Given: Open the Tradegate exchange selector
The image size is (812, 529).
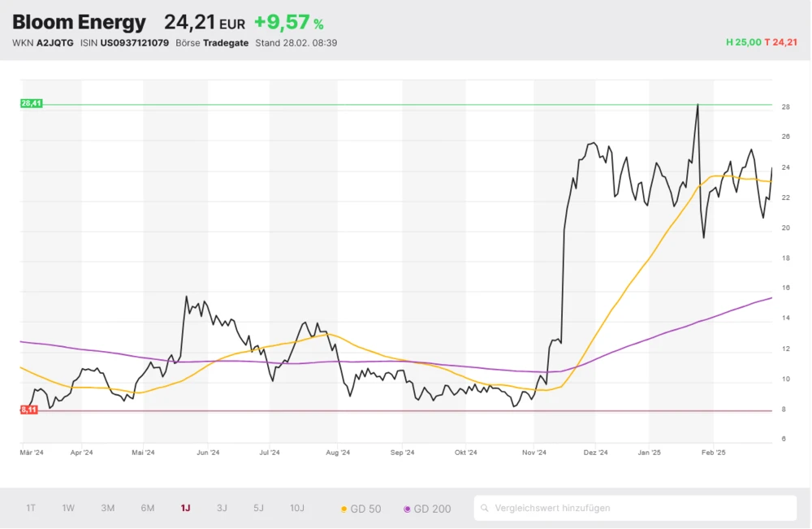Looking at the screenshot, I should click(226, 43).
